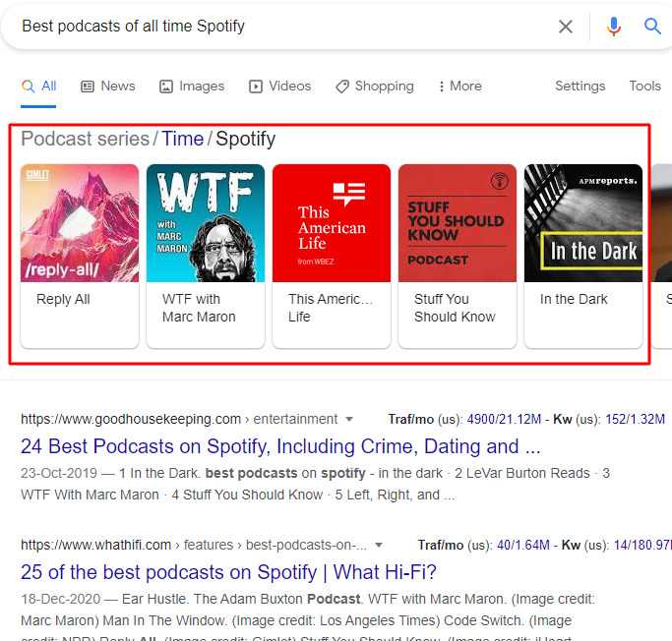This screenshot has width=672, height=641.
Task: Select the Reply All podcast thumbnail
Action: coord(80,223)
